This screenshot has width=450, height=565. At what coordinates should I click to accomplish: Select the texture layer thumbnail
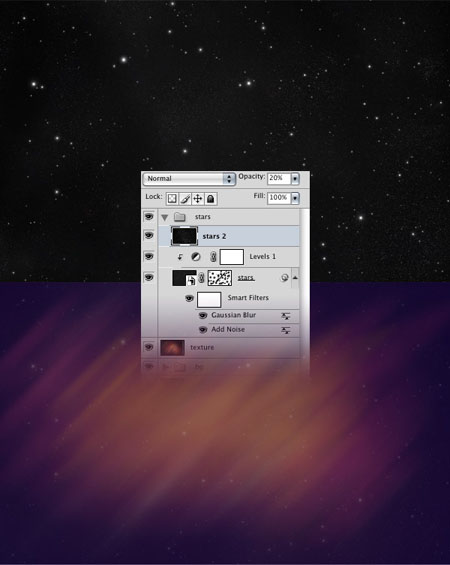coord(172,348)
